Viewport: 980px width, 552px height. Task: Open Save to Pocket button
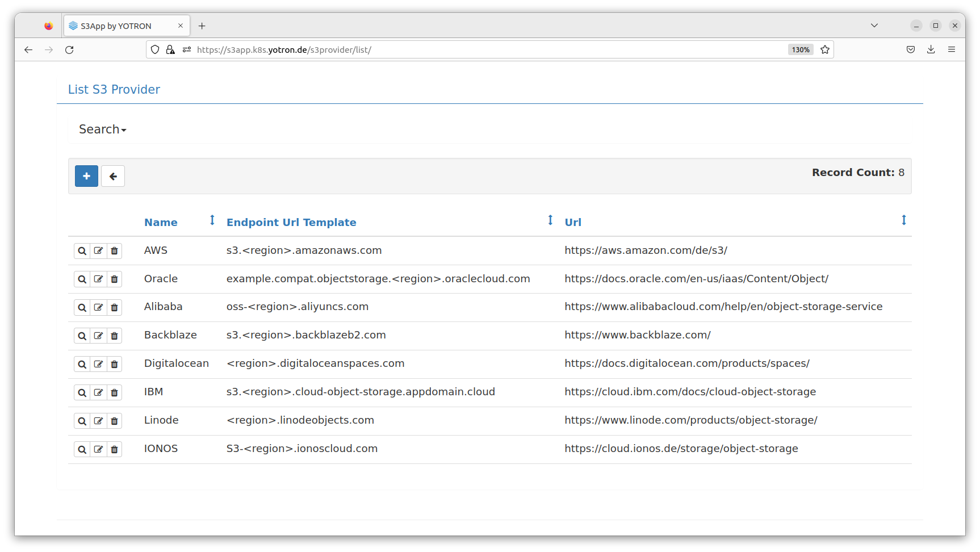[911, 50]
